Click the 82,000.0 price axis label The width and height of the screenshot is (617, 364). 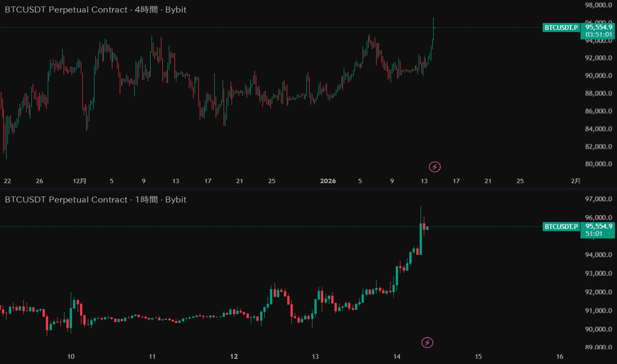(598, 146)
